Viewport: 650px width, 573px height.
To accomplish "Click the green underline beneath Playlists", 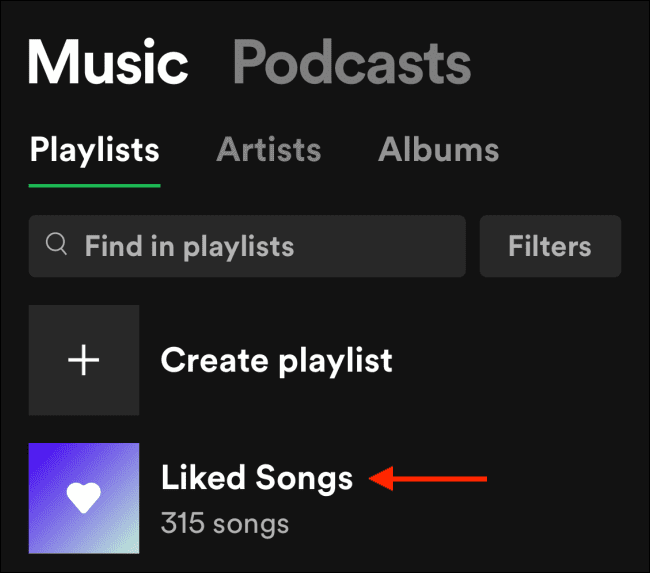I will click(x=94, y=185).
